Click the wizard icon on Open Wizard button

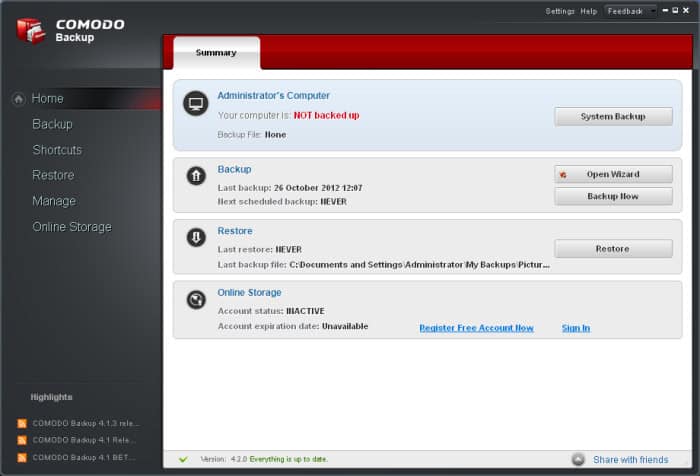563,175
